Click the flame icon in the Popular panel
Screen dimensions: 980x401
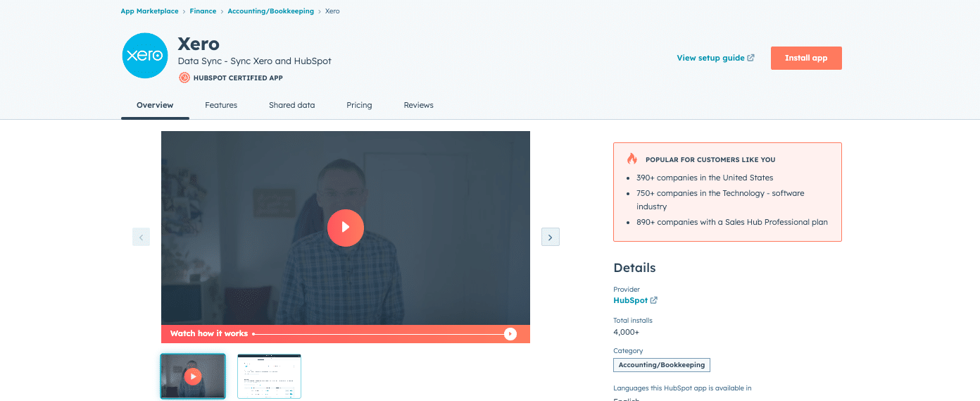coord(632,159)
